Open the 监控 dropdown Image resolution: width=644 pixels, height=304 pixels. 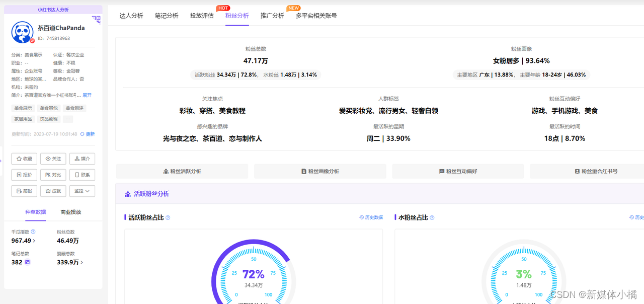pyautogui.click(x=82, y=191)
